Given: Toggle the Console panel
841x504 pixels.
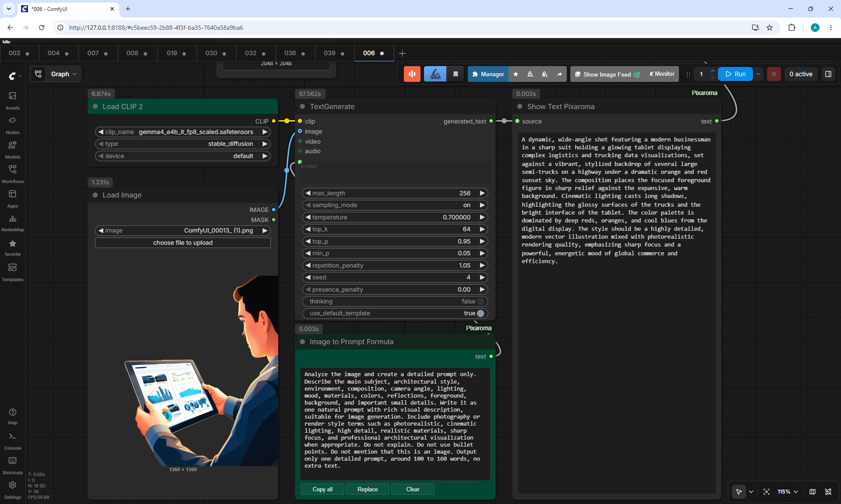Looking at the screenshot, I should (13, 441).
